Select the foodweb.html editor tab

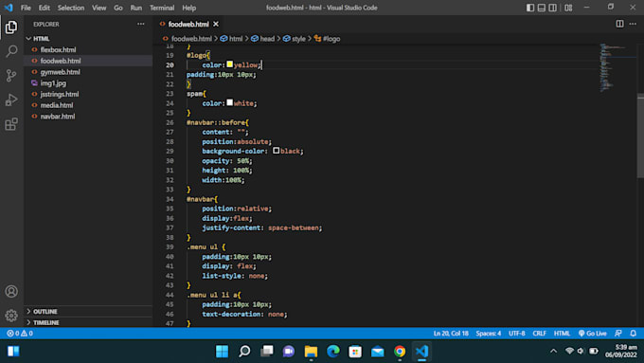tap(188, 25)
